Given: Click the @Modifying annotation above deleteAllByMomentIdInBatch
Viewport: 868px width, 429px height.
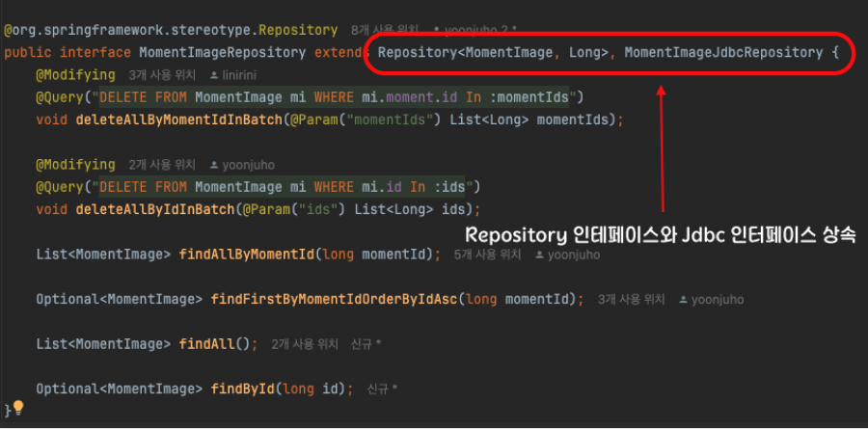Looking at the screenshot, I should pyautogui.click(x=76, y=75).
